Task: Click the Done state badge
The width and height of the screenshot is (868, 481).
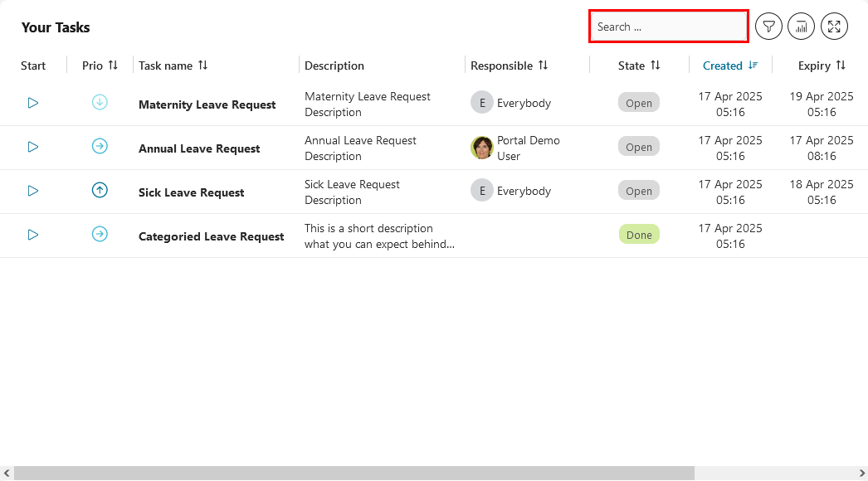Action: tap(639, 235)
